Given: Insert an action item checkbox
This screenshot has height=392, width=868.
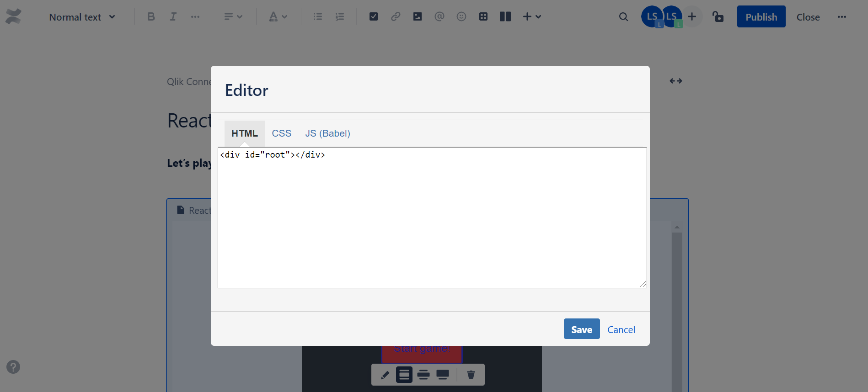Looking at the screenshot, I should click(x=374, y=17).
